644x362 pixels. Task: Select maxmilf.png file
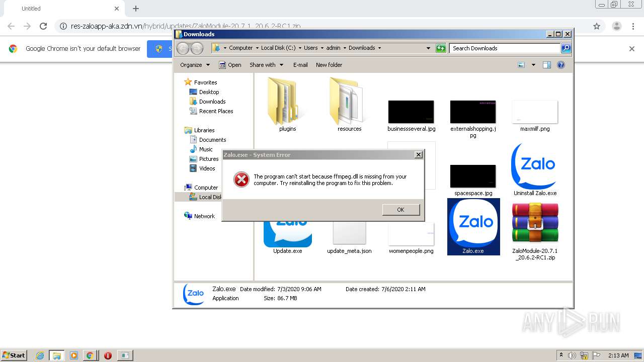pyautogui.click(x=535, y=116)
